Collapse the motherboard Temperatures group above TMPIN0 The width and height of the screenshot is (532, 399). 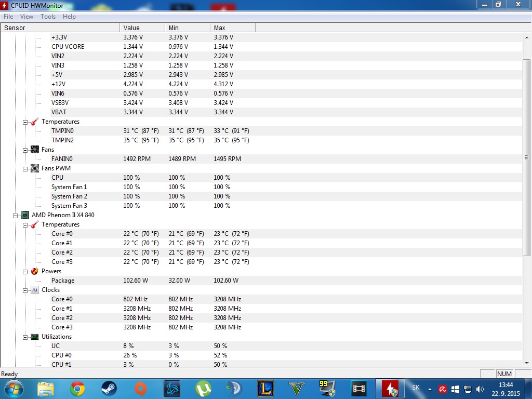click(25, 122)
